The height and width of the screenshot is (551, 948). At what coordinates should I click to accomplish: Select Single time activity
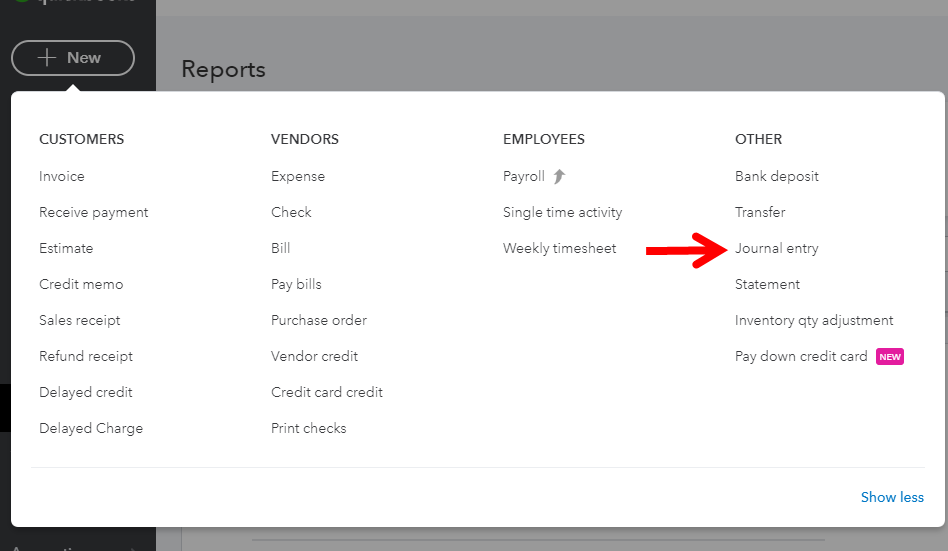pos(562,212)
